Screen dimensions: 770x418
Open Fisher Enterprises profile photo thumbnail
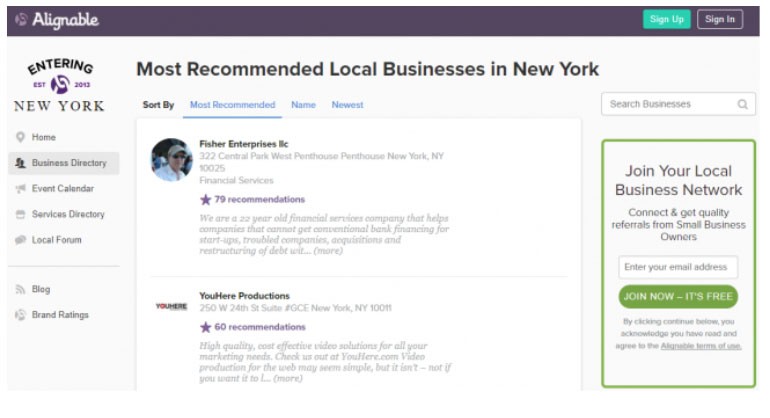(x=172, y=160)
